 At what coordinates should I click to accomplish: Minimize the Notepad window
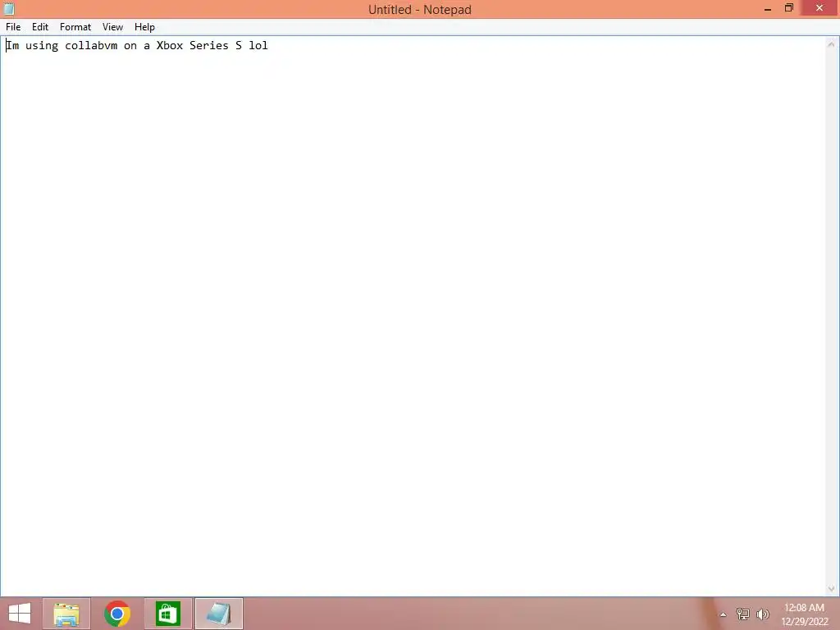point(767,8)
